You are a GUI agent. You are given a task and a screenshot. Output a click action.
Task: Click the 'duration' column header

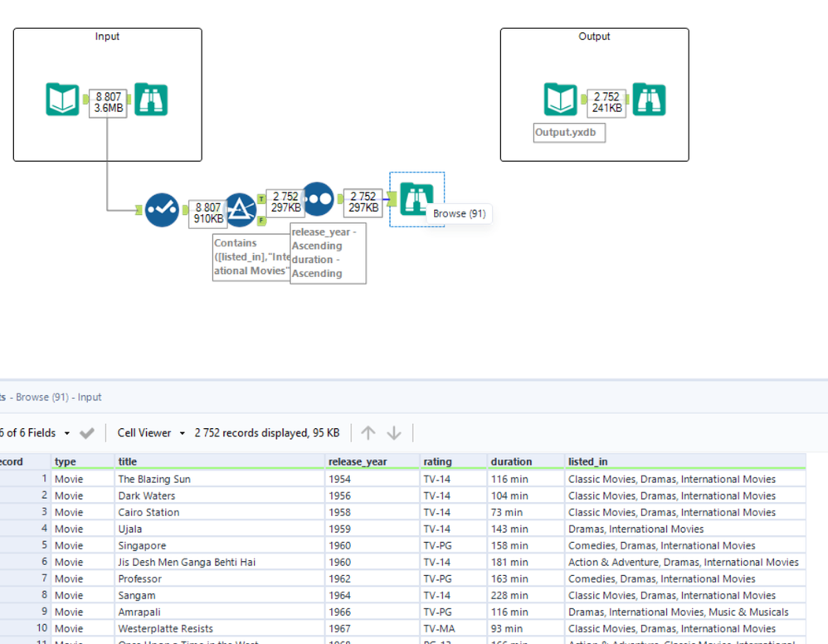point(525,461)
